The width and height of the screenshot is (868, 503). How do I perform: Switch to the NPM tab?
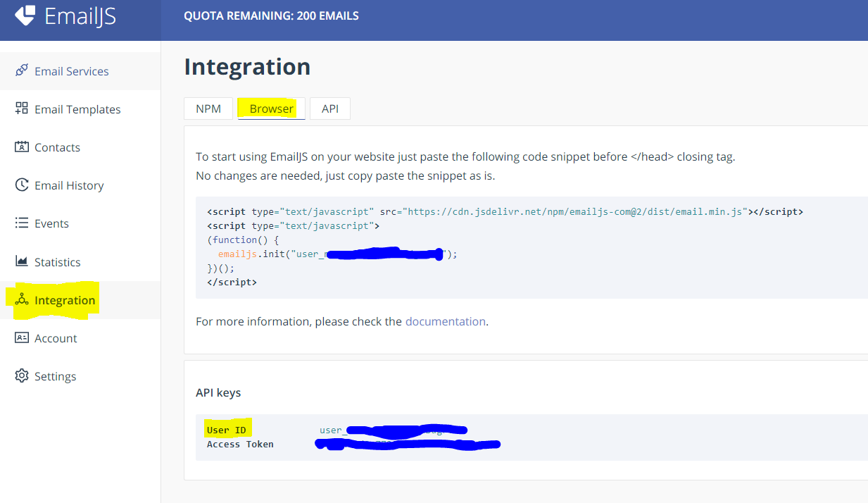point(208,108)
